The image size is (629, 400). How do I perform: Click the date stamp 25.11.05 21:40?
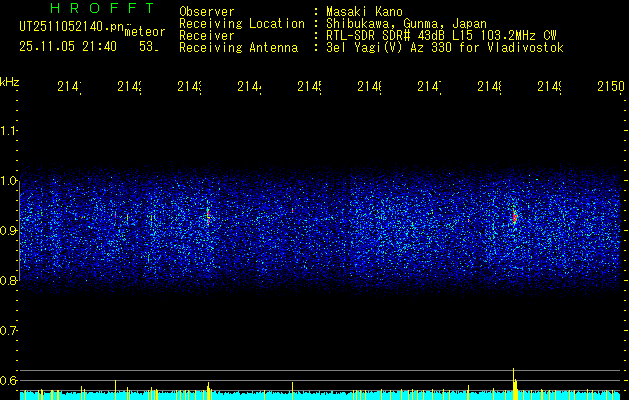pos(68,47)
